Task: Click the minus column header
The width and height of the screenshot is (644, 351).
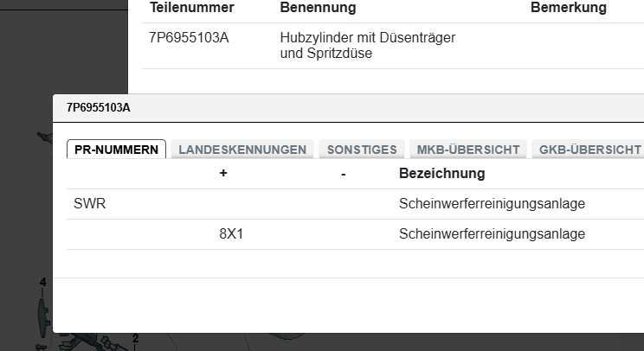Action: tap(344, 174)
